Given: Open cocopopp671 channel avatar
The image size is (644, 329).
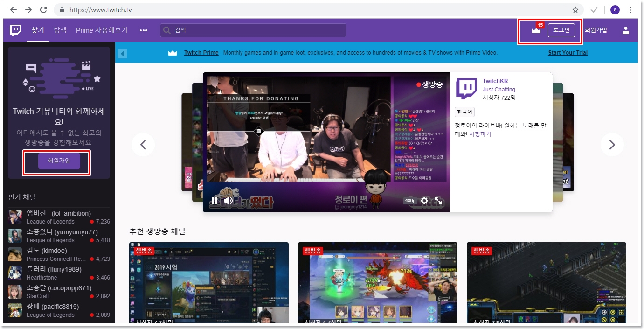Looking at the screenshot, I should point(15,292).
